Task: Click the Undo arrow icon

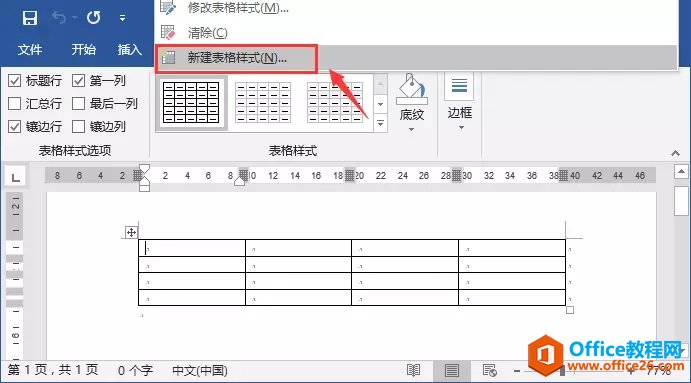Action: tap(59, 18)
